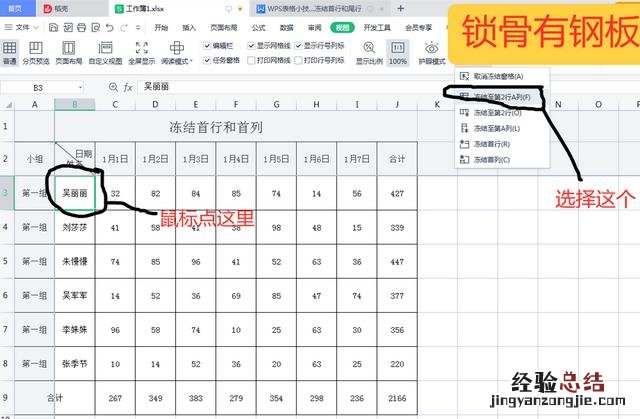Choose 冻结至第2行A列(F) option
This screenshot has width=640, height=419.
click(x=502, y=97)
